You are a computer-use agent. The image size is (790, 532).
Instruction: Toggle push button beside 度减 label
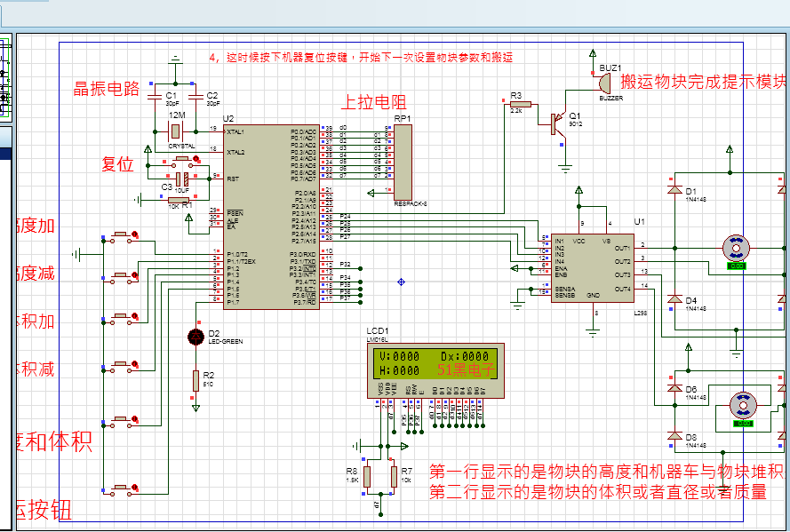pos(122,277)
